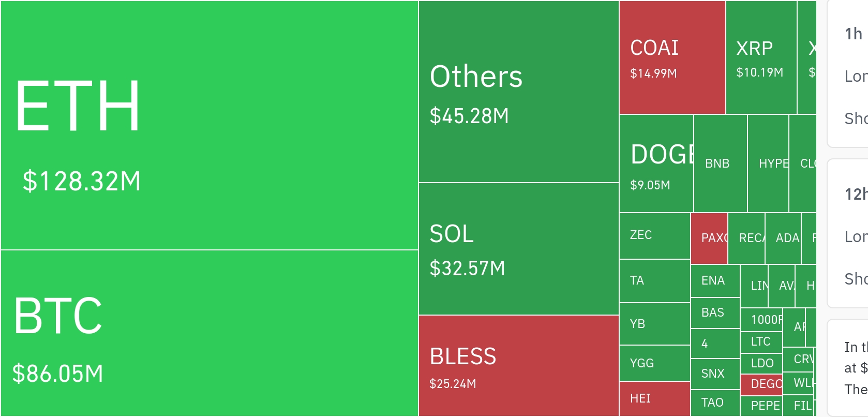Select the YGG heatmap block
The image size is (868, 417).
pyautogui.click(x=654, y=363)
